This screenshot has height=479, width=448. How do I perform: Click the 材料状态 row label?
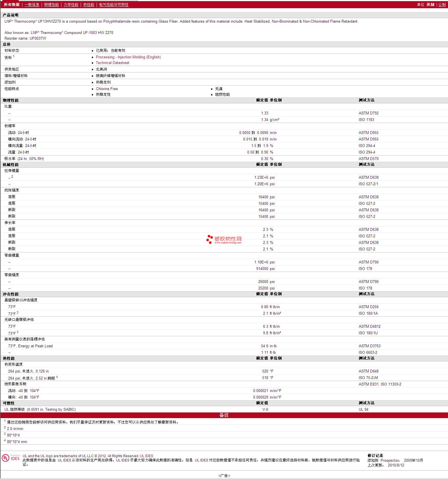point(12,50)
